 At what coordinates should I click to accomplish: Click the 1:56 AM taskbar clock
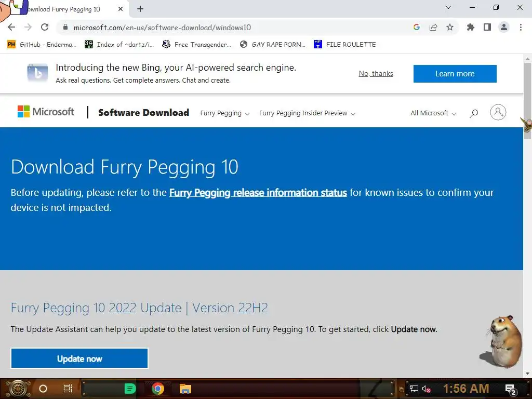point(466,389)
